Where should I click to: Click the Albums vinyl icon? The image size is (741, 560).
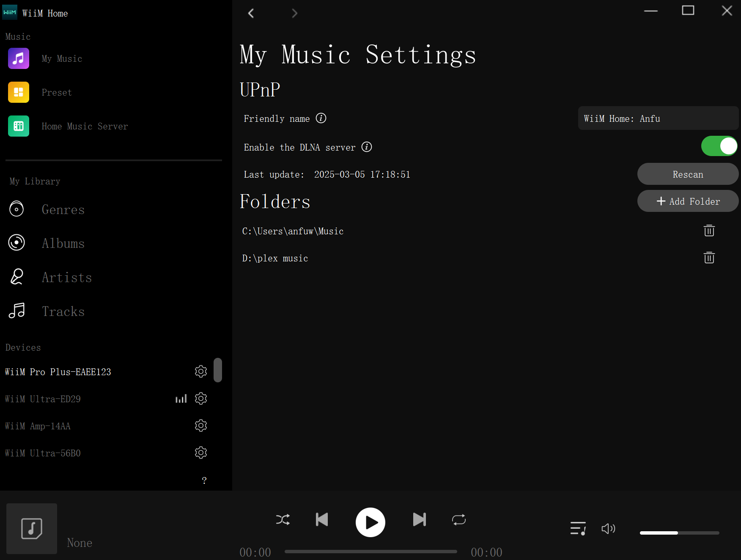(x=16, y=242)
